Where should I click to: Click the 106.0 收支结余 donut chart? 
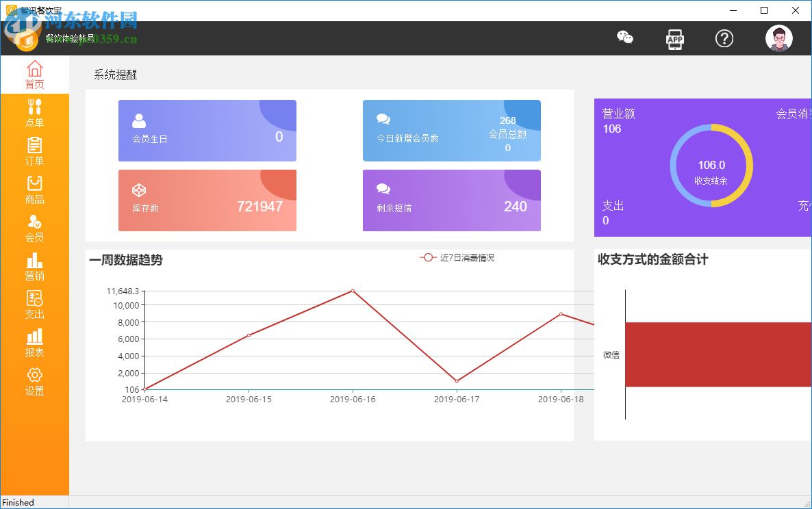pos(711,166)
